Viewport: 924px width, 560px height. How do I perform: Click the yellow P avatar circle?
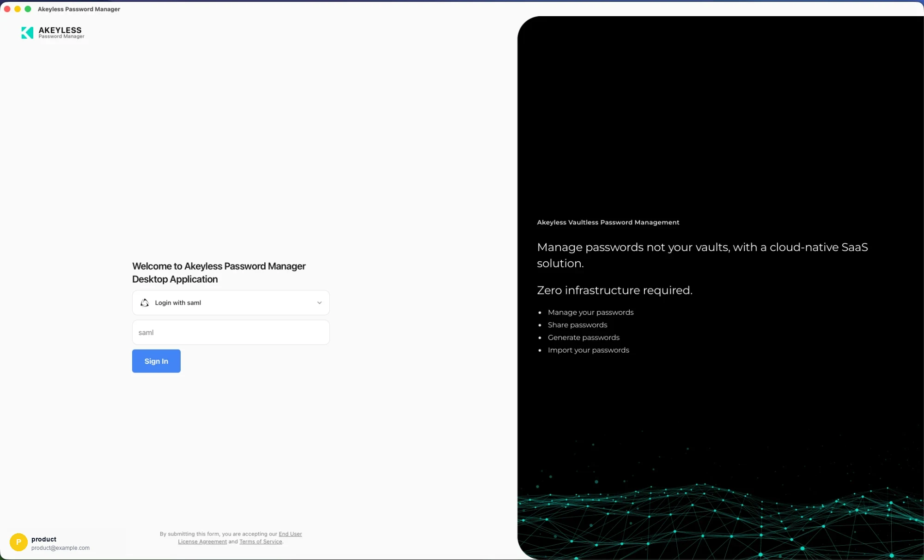coord(18,542)
